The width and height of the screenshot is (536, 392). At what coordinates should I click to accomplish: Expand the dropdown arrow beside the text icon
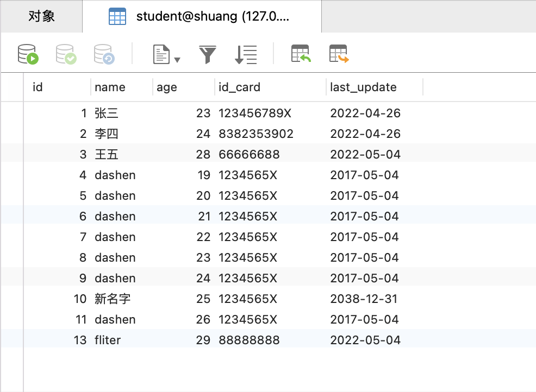177,59
